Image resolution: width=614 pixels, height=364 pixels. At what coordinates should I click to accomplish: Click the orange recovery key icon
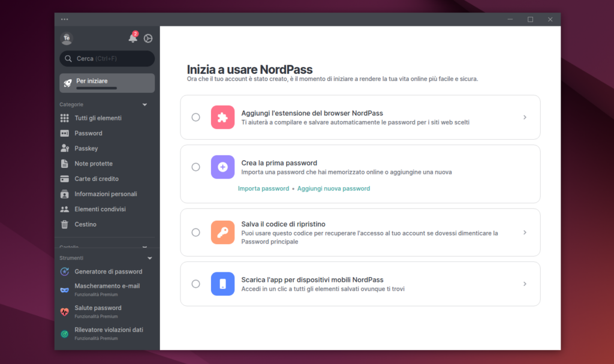pos(222,232)
